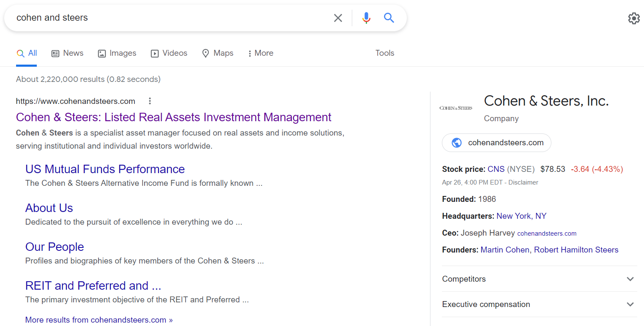Click the globe icon in the website chip
Viewport: 644px width, 326px height.
click(457, 143)
